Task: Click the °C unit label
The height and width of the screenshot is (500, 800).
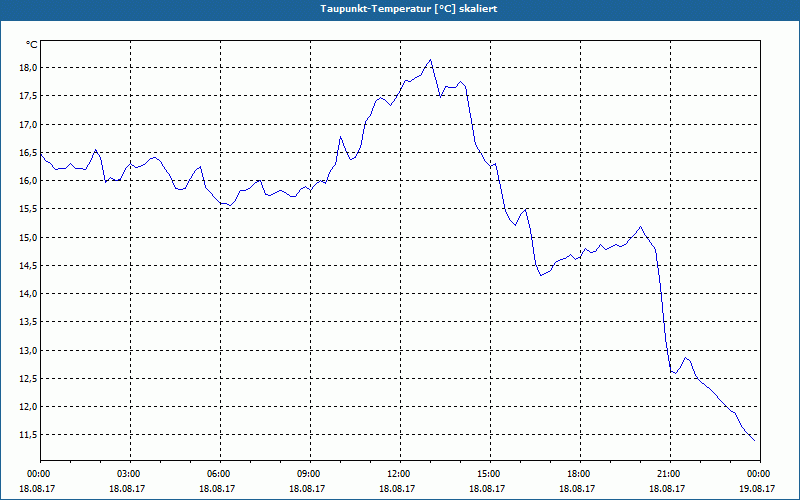Action: tap(32, 45)
